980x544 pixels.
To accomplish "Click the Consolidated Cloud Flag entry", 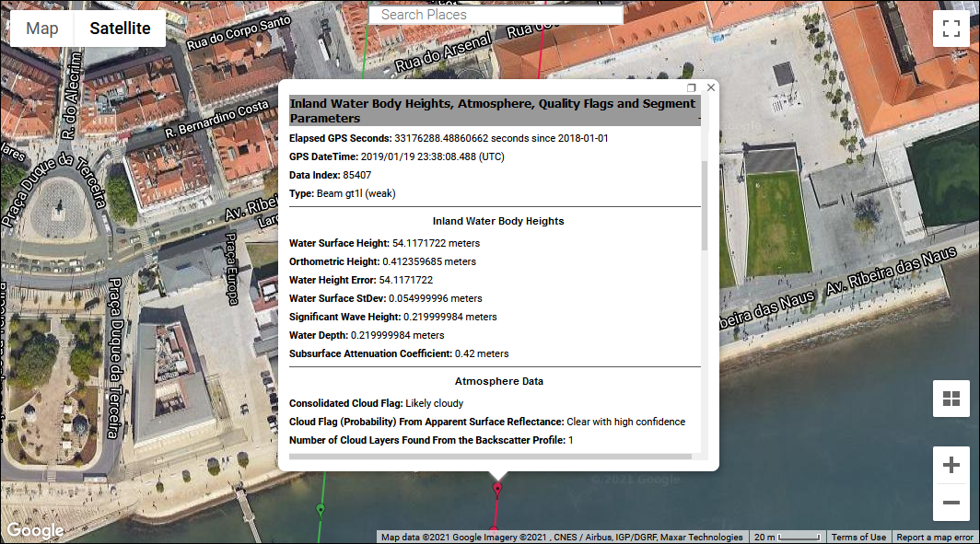I will pyautogui.click(x=376, y=403).
